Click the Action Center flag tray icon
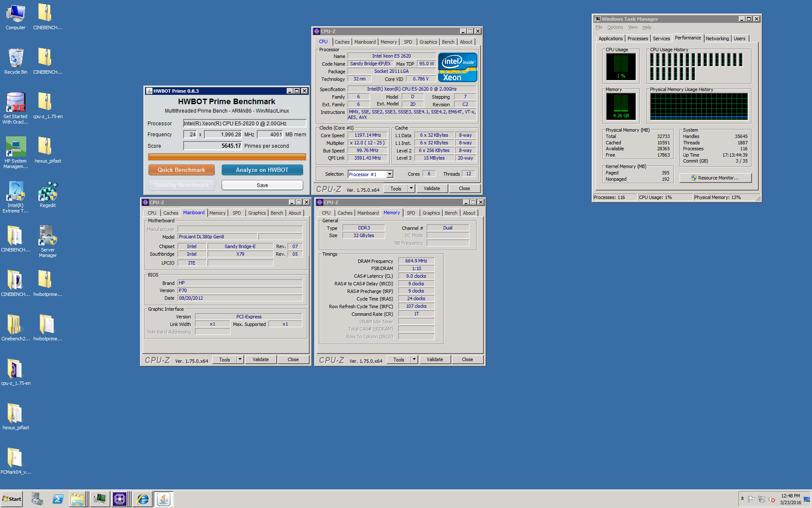 click(752, 499)
